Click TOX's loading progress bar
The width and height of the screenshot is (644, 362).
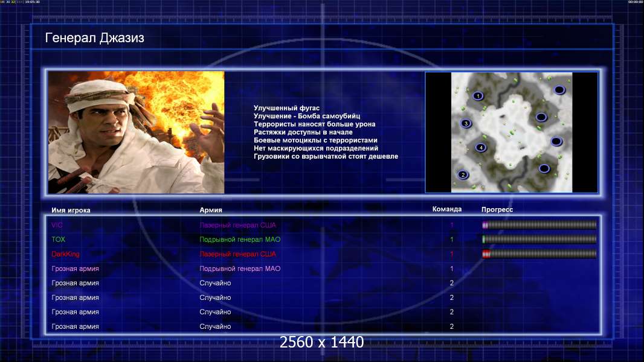(539, 239)
